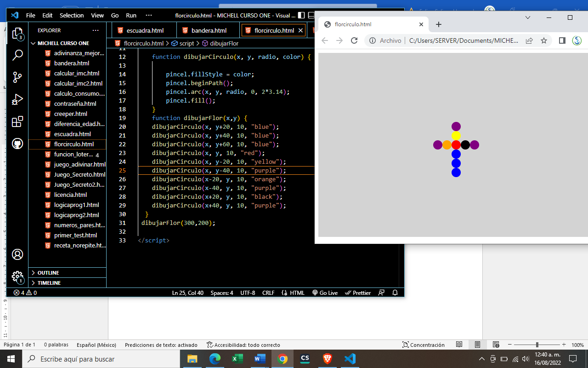
Task: Click Spaces: 4 indentation setting
Action: click(222, 293)
